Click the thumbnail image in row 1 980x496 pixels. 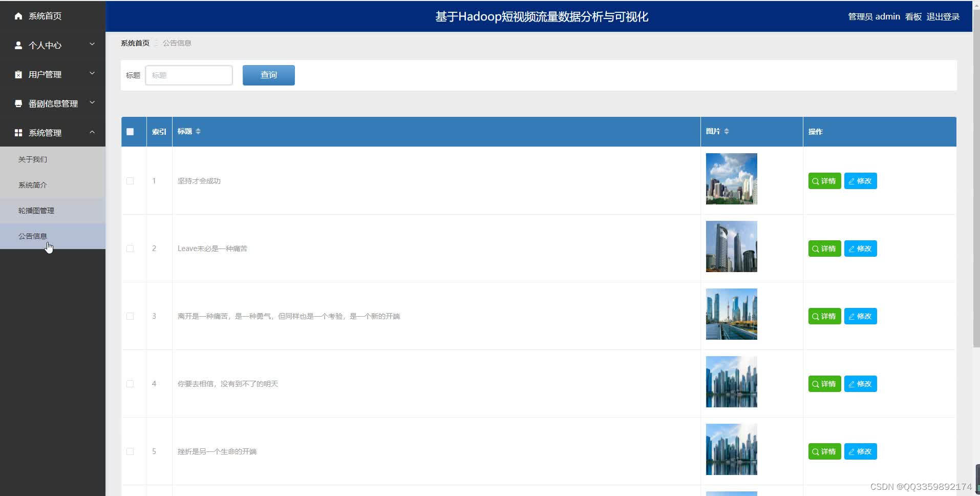pos(731,179)
